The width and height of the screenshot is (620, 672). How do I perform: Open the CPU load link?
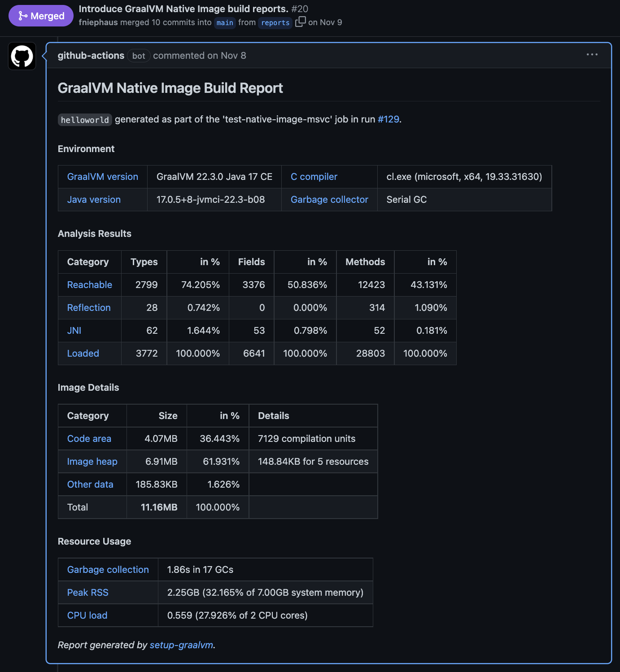point(87,615)
